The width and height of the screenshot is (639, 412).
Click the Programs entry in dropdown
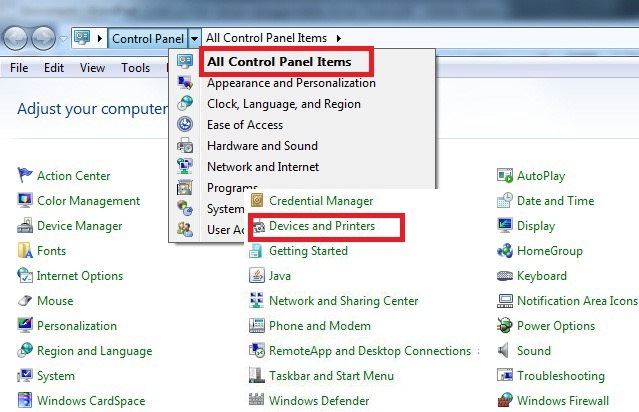tap(232, 188)
